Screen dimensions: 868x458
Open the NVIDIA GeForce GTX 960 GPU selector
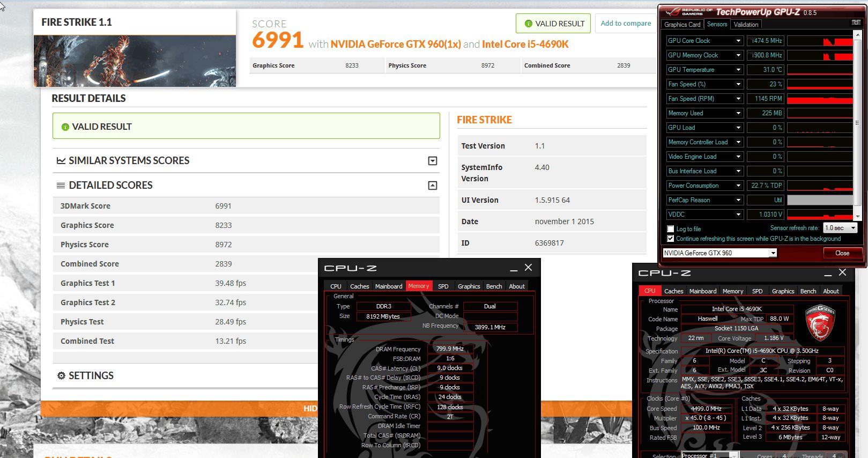[719, 253]
